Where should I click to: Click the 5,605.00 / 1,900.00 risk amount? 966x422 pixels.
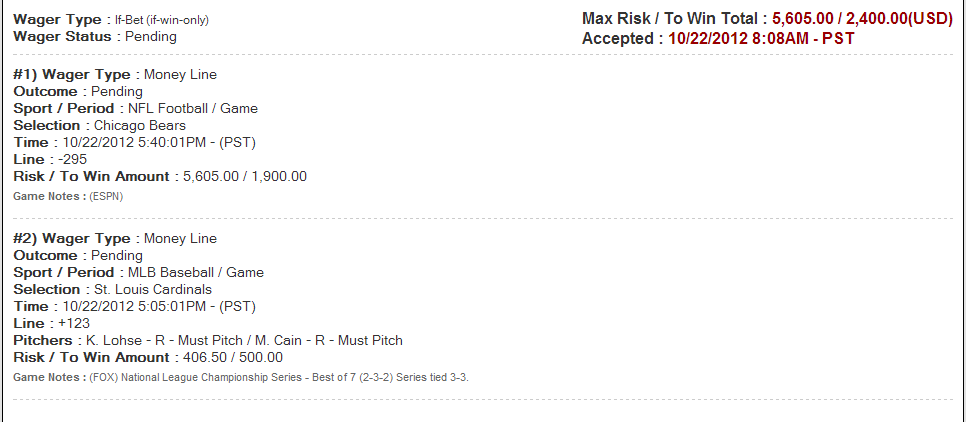point(245,177)
